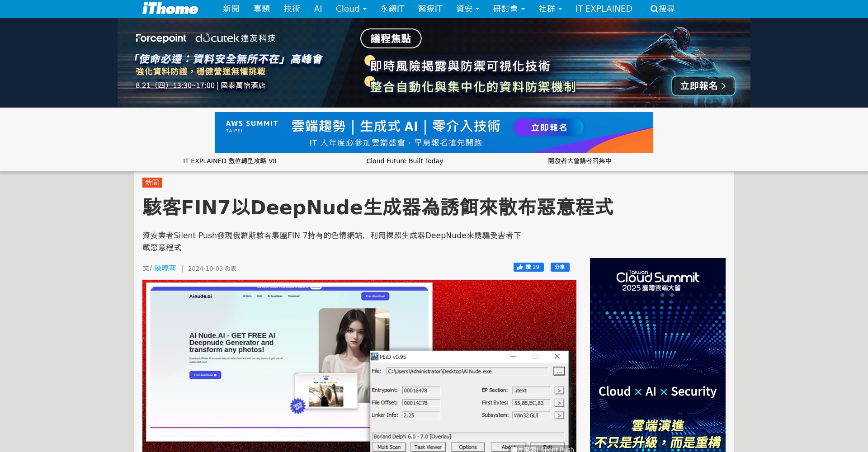Click 立即報名 on the AWS Summit banner
868x452 pixels.
(x=549, y=127)
